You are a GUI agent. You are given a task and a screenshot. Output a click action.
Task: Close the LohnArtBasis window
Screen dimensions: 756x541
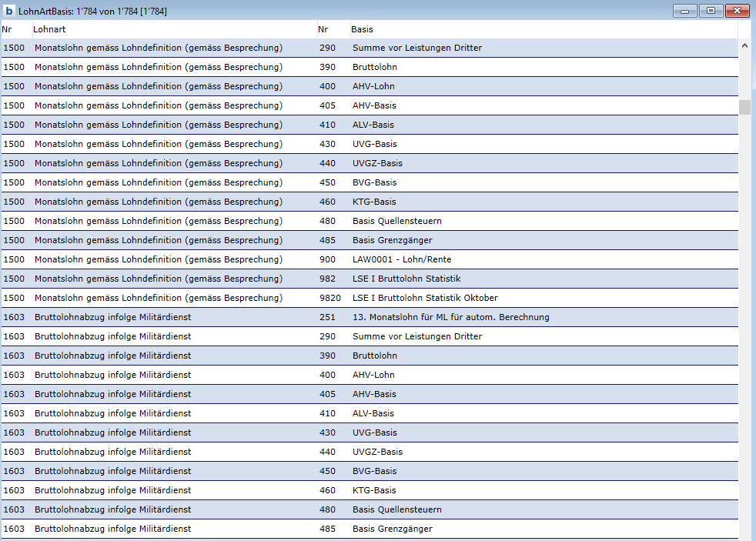(x=737, y=11)
